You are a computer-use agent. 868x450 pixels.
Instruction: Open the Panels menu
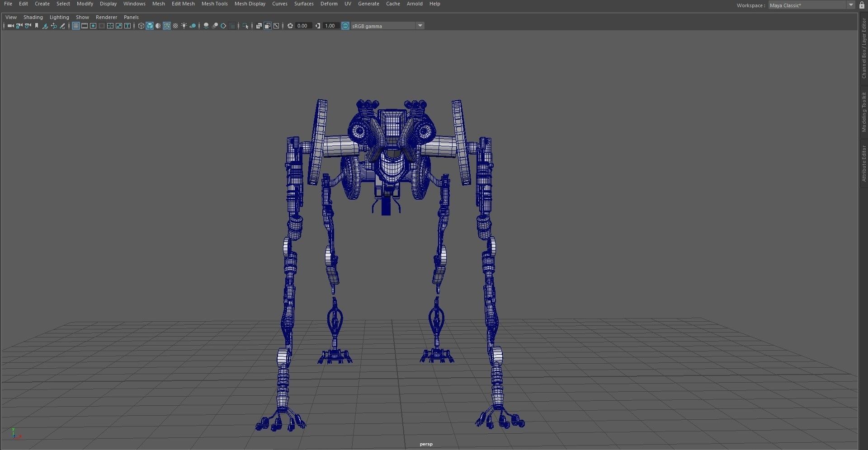[x=131, y=17]
